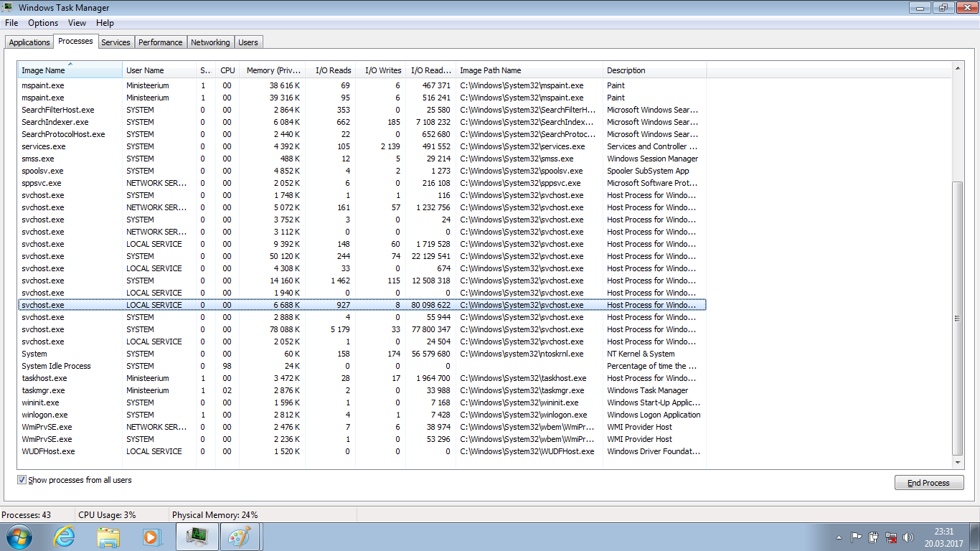Select the spoolsv.exe process
980x551 pixels.
pyautogui.click(x=362, y=171)
